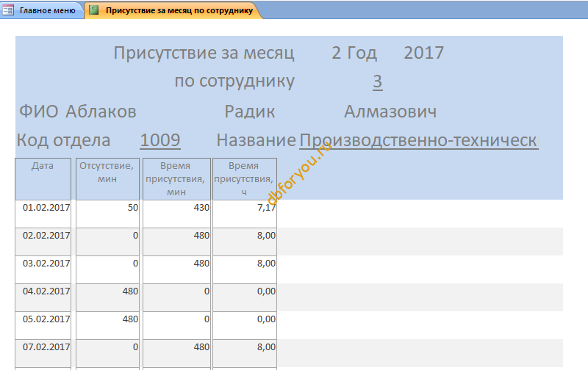Switch to the Главное меню tab
Image resolution: width=588 pixels, height=370 pixels.
pos(42,10)
